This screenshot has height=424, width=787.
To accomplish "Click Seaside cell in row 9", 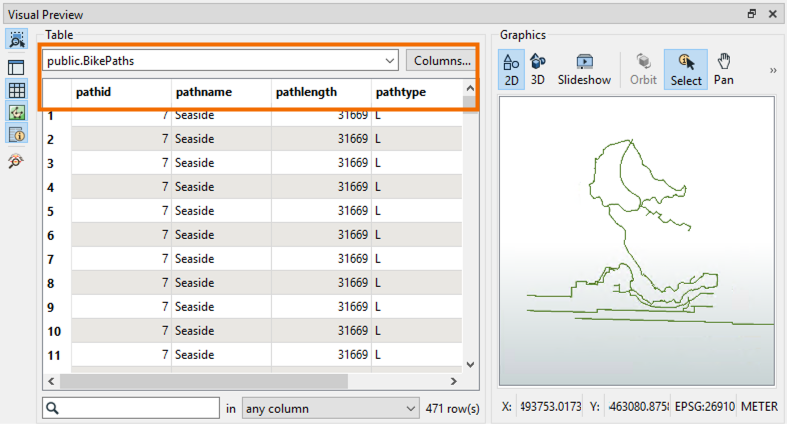I will (x=221, y=307).
